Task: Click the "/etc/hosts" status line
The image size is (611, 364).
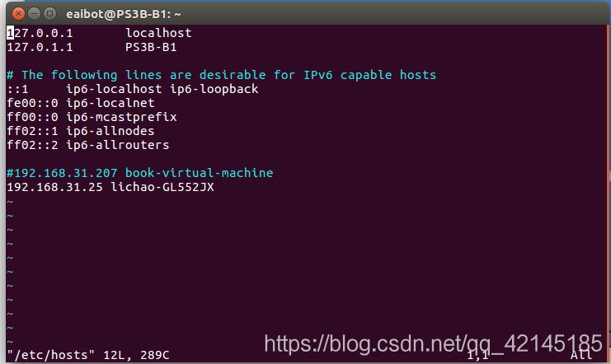Action: pyautogui.click(x=88, y=355)
